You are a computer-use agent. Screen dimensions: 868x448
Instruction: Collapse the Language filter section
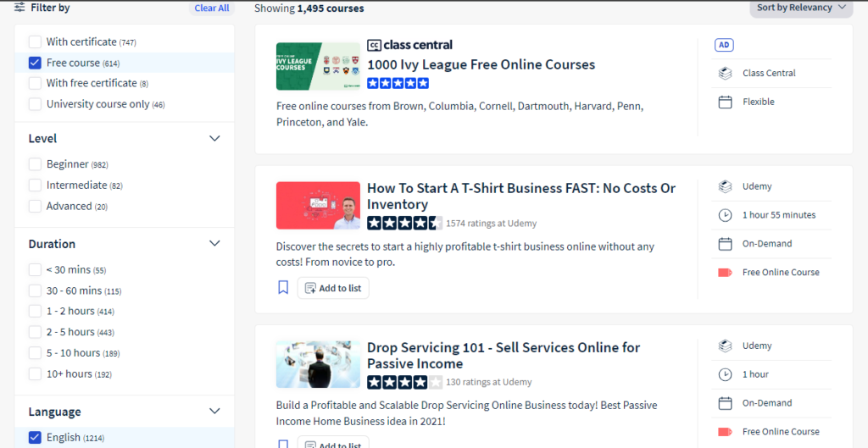click(214, 412)
